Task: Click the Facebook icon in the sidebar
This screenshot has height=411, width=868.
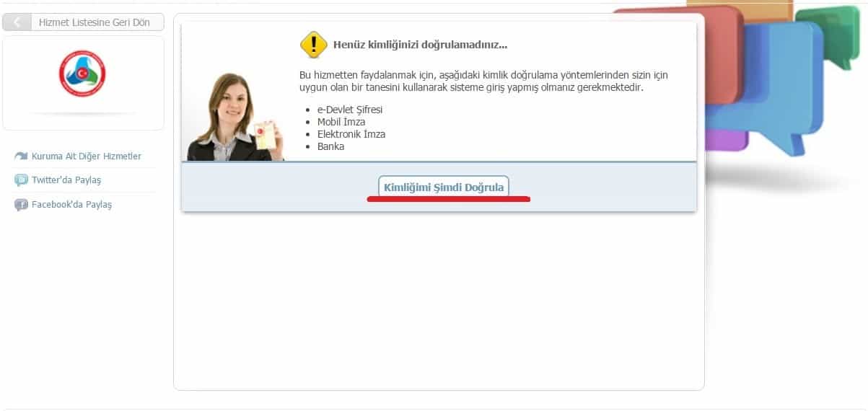Action: [21, 205]
